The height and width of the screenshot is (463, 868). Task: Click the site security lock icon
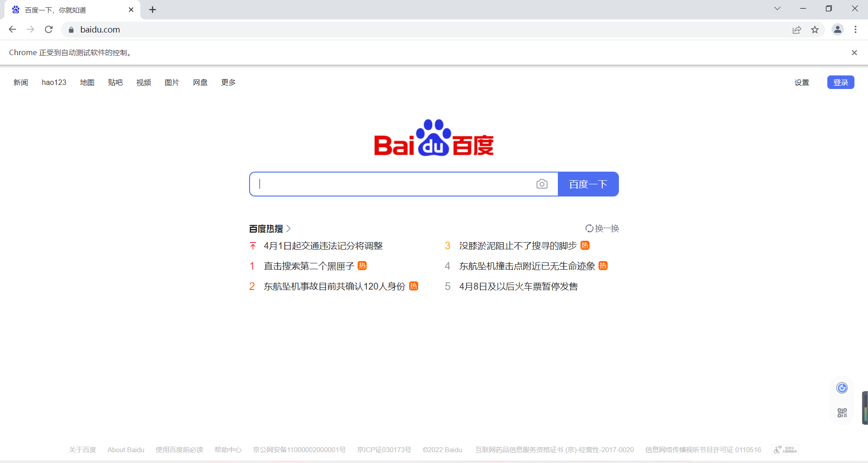(71, 29)
